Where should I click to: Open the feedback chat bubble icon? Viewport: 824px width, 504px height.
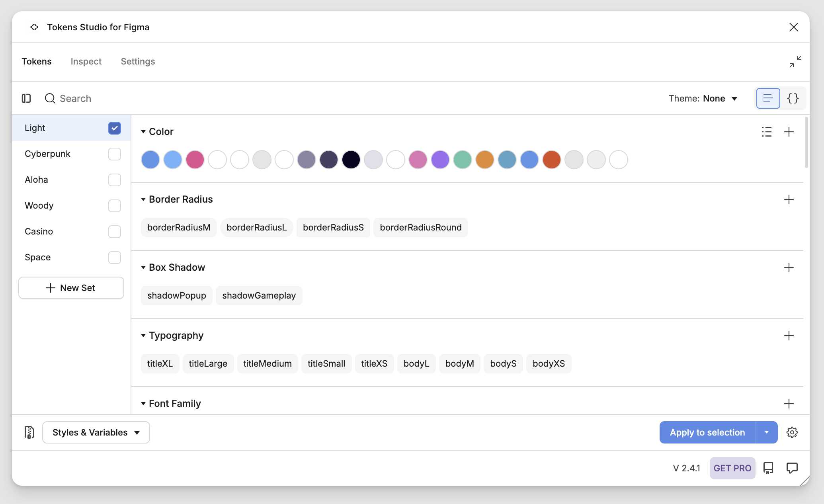(x=792, y=468)
